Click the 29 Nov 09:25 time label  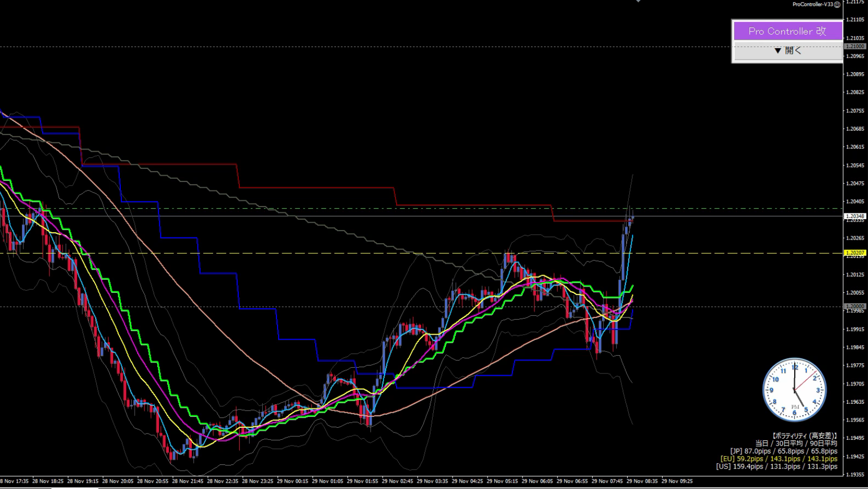click(678, 481)
